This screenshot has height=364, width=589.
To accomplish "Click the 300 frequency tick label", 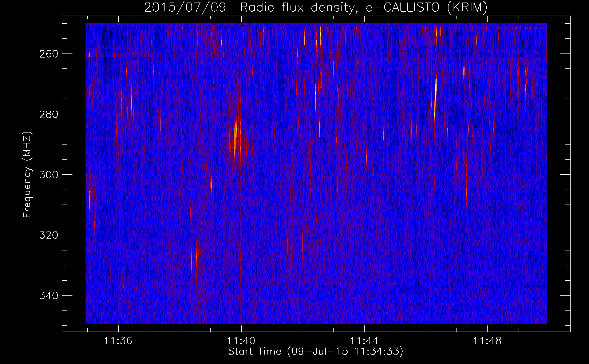I will click(48, 175).
